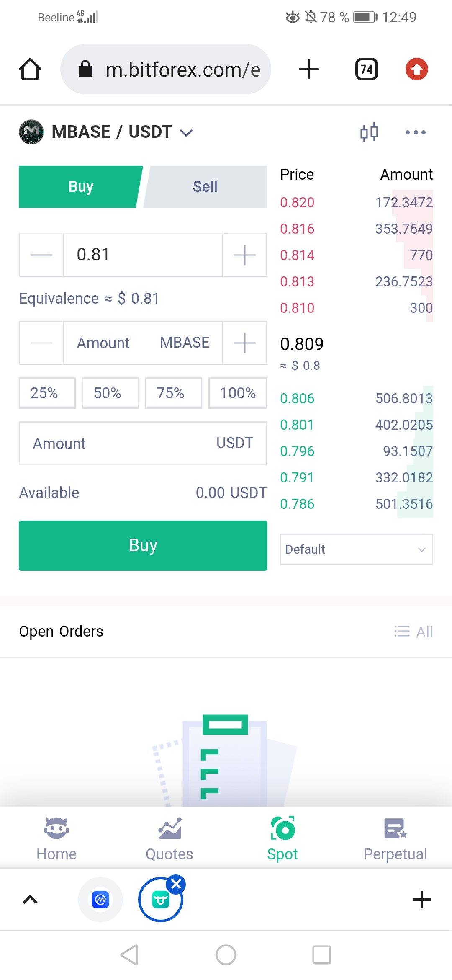This screenshot has height=980, width=452.
Task: Increase the 0.81 price with plus stepper
Action: pyautogui.click(x=245, y=255)
